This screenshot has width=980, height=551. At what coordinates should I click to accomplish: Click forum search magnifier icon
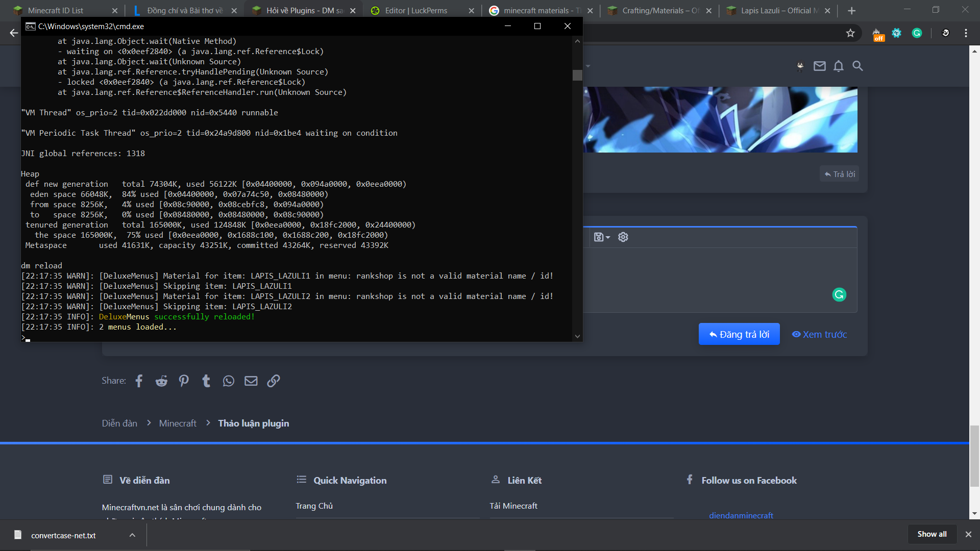[857, 66]
